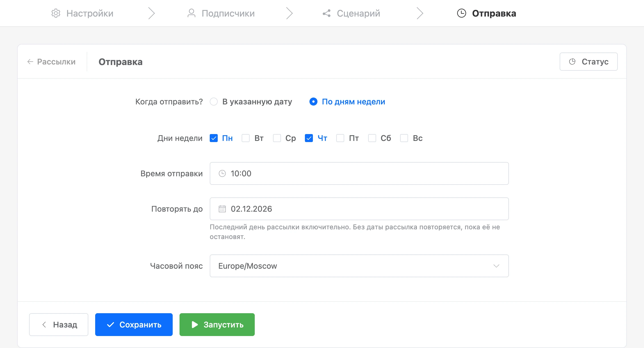
Task: Click the share icon beside Сценарий
Action: pos(327,13)
